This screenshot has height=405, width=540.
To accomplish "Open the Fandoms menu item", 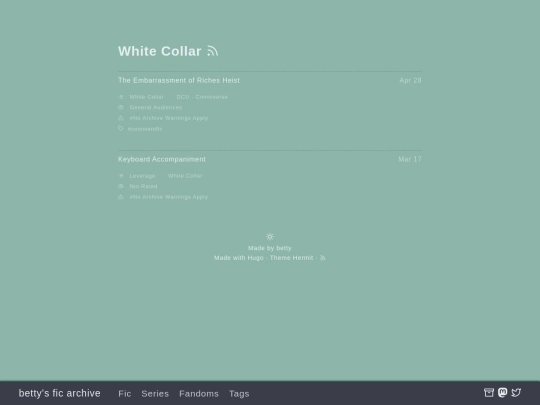I will [x=199, y=394].
